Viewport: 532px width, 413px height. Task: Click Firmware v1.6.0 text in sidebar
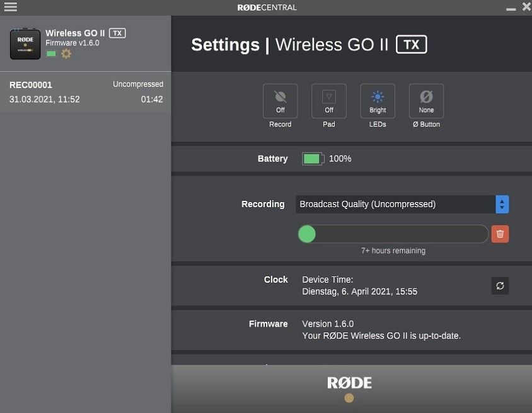[72, 43]
